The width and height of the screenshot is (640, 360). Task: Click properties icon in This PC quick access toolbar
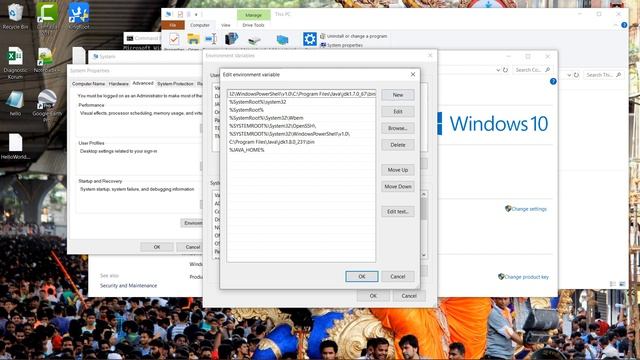tap(180, 14)
